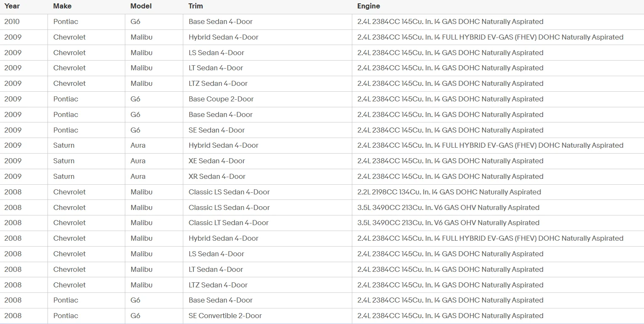
Task: Select G6 in the SE Sedan 4-Door row
Action: (135, 130)
